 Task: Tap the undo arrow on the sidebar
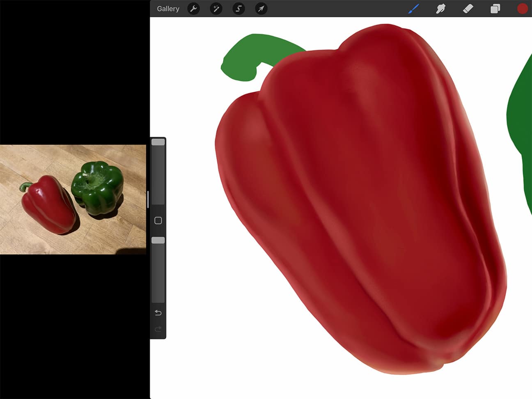[158, 312]
